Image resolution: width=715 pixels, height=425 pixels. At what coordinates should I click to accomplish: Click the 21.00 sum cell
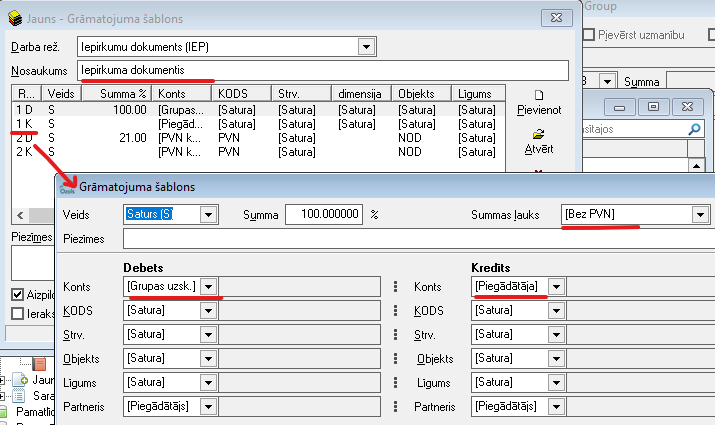pyautogui.click(x=133, y=138)
